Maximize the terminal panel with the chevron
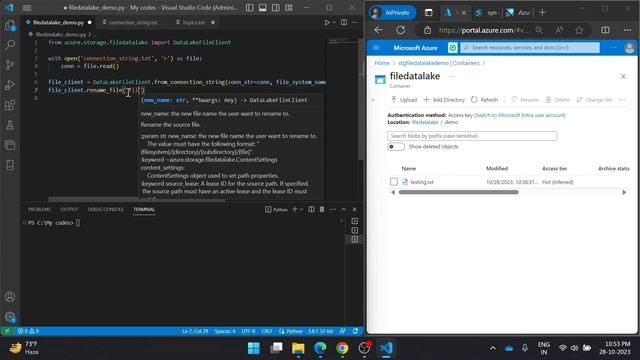640x360 pixels. [344, 209]
